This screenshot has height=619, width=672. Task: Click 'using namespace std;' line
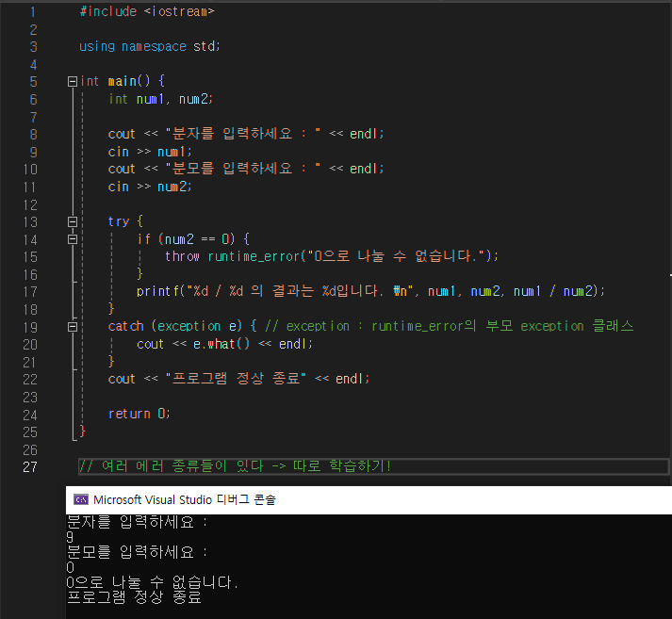coord(150,46)
